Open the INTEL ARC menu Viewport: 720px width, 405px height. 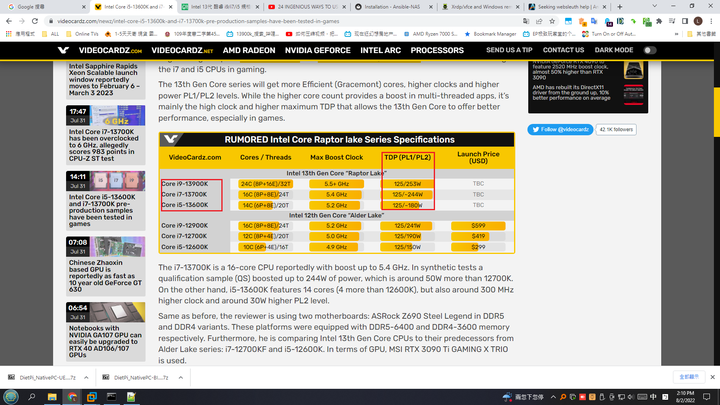tap(381, 51)
